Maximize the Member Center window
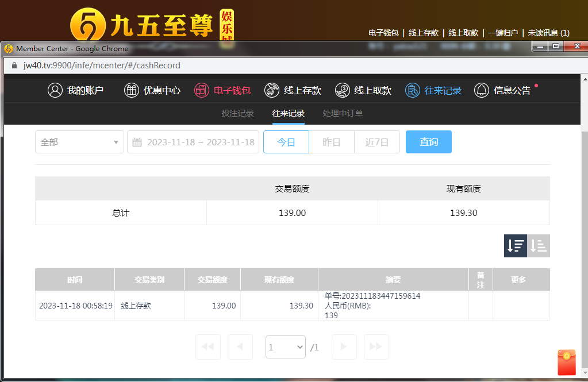588x382 pixels. coord(556,47)
